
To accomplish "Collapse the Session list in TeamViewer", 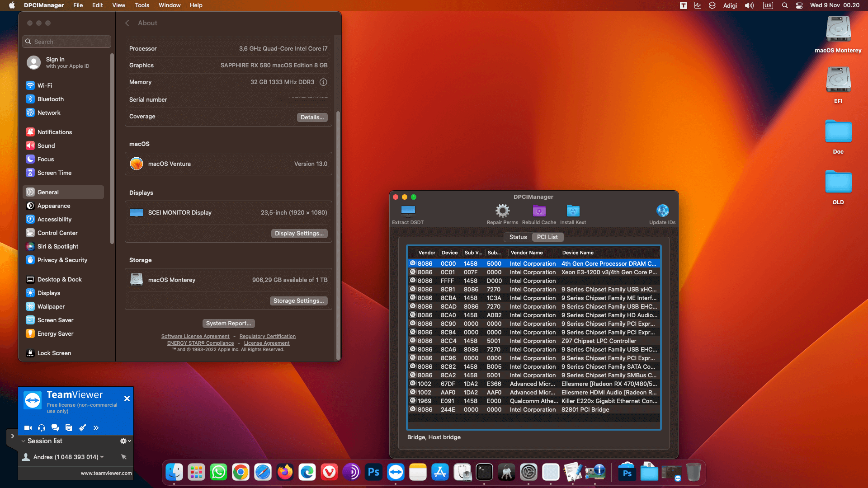I will [x=24, y=441].
